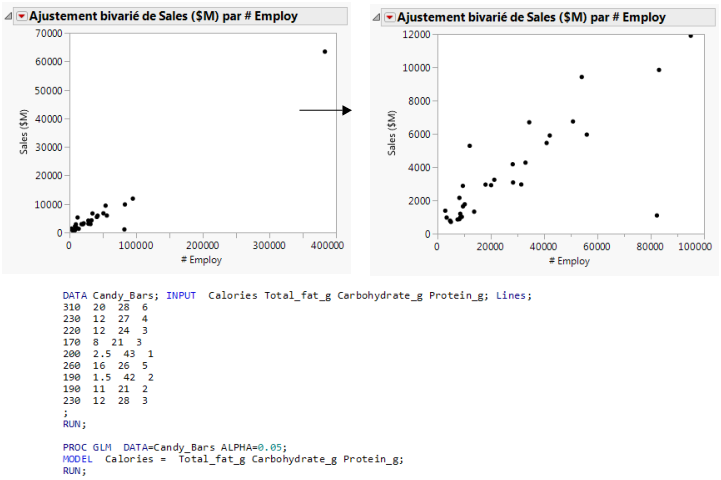Click the INPUT keyword in the code
This screenshot has height=480, width=721.
(x=181, y=296)
